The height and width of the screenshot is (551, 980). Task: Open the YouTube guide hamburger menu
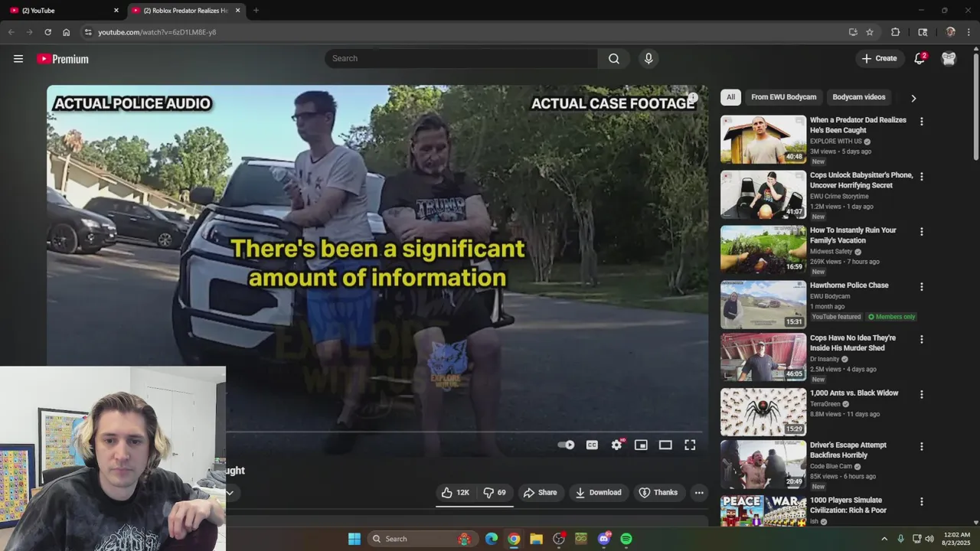tap(18, 59)
